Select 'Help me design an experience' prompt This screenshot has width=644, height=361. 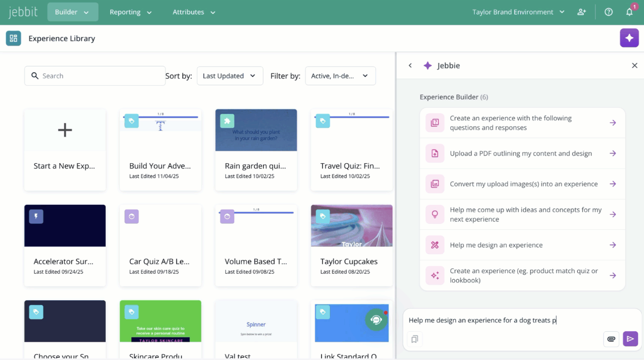(x=522, y=245)
